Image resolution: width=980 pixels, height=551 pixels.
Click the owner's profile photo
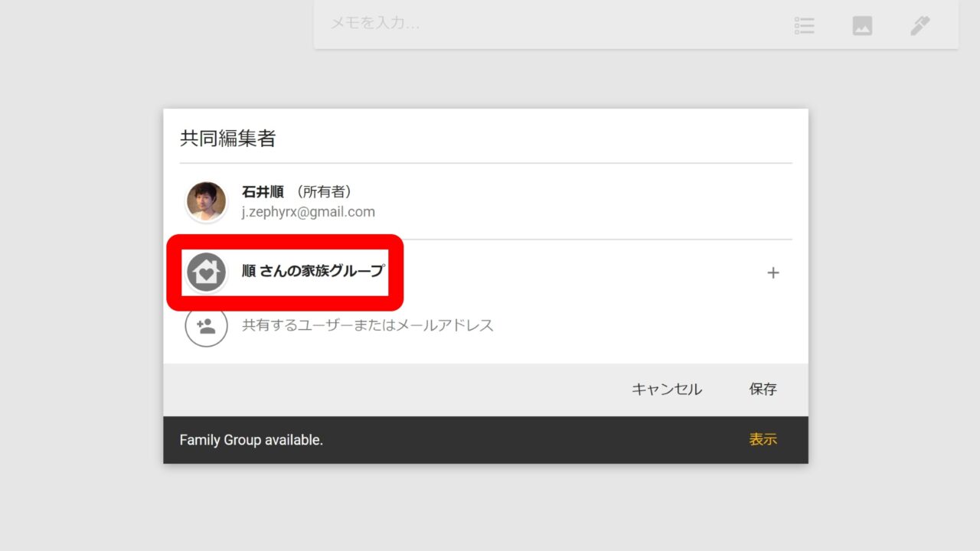click(206, 201)
